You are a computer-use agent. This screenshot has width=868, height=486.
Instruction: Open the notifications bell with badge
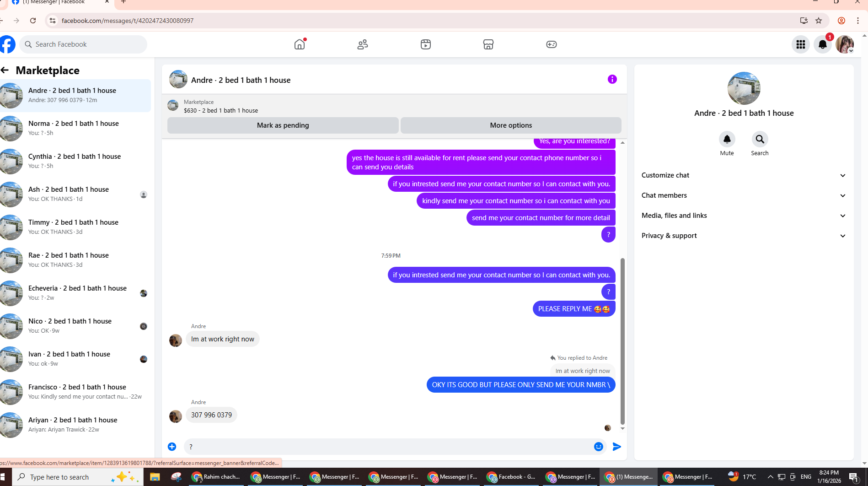click(x=823, y=44)
